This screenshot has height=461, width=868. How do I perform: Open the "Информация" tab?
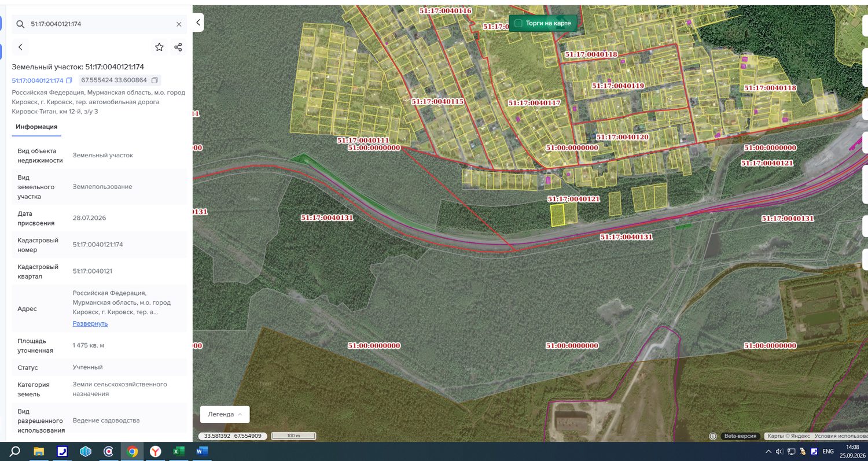(x=36, y=127)
